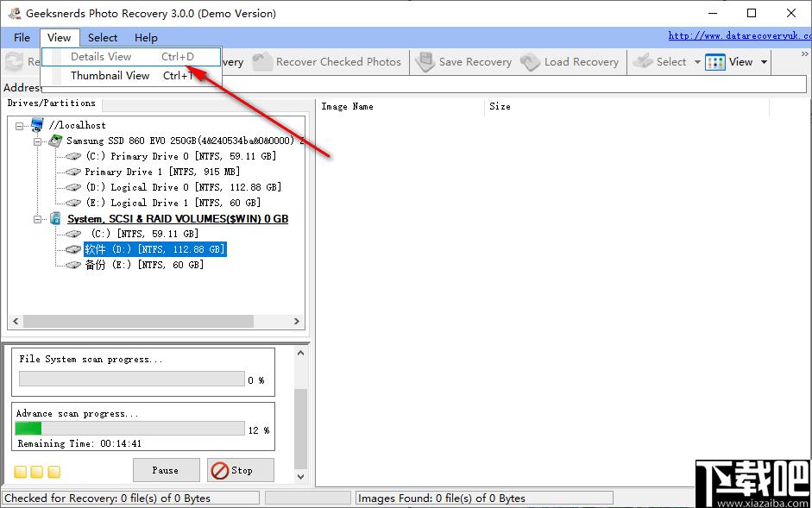Viewport: 812px width, 508px height.
Task: Click the //localhost computer icon
Action: 37,125
